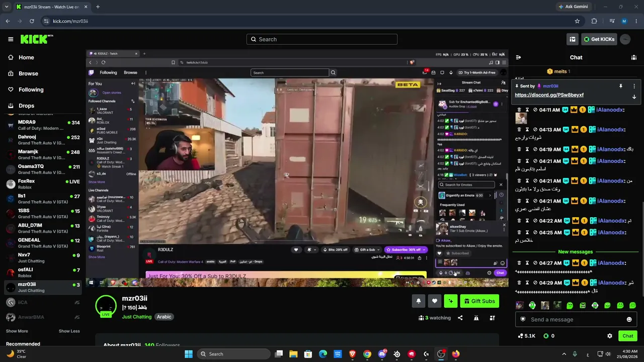644x362 pixels.
Task: Open File Explorer from the taskbar
Action: [293, 354]
